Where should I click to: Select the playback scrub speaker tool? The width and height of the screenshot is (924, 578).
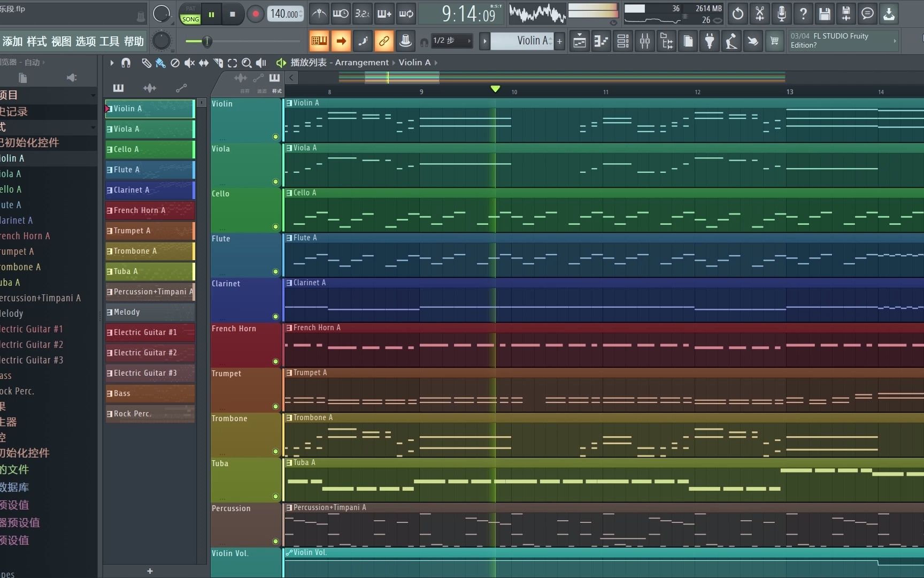pos(261,63)
